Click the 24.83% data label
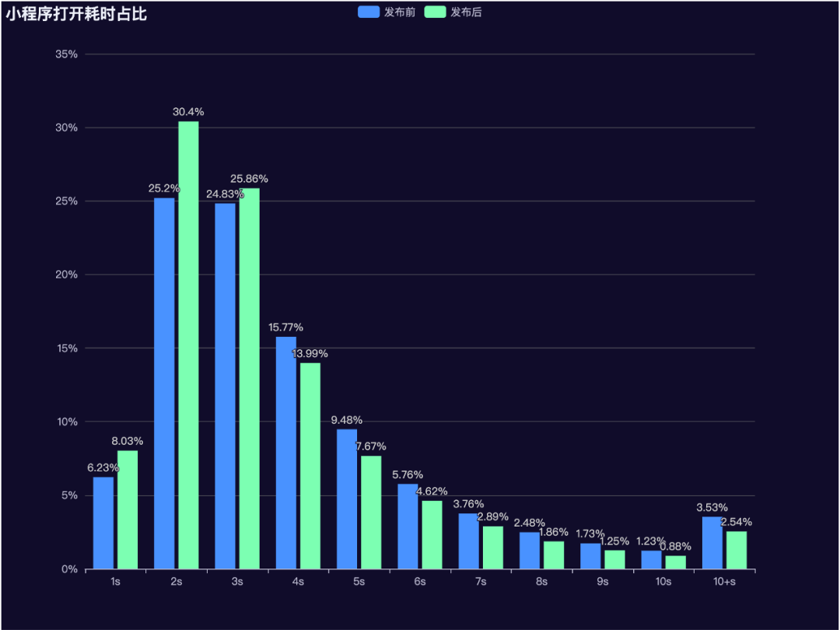The height and width of the screenshot is (630, 840). coord(225,194)
